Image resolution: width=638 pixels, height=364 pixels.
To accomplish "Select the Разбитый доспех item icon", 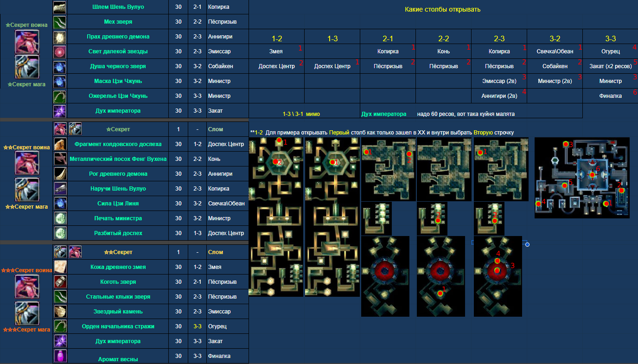I will [60, 233].
